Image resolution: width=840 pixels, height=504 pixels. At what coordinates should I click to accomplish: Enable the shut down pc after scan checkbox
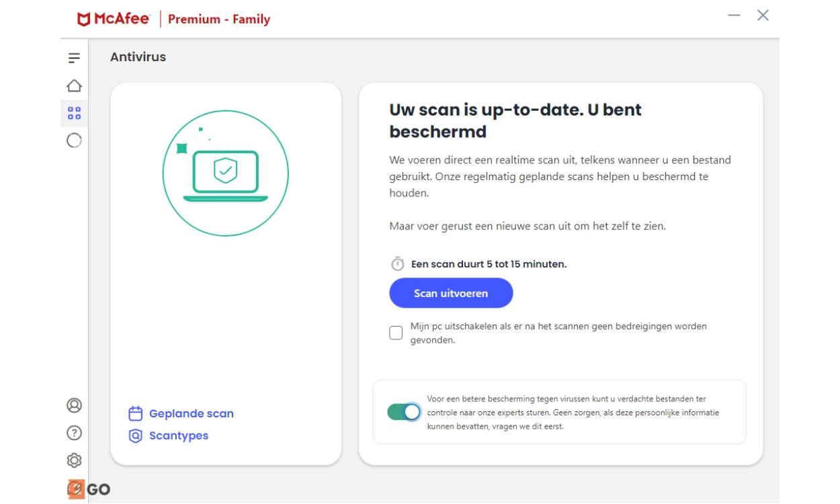[396, 333]
